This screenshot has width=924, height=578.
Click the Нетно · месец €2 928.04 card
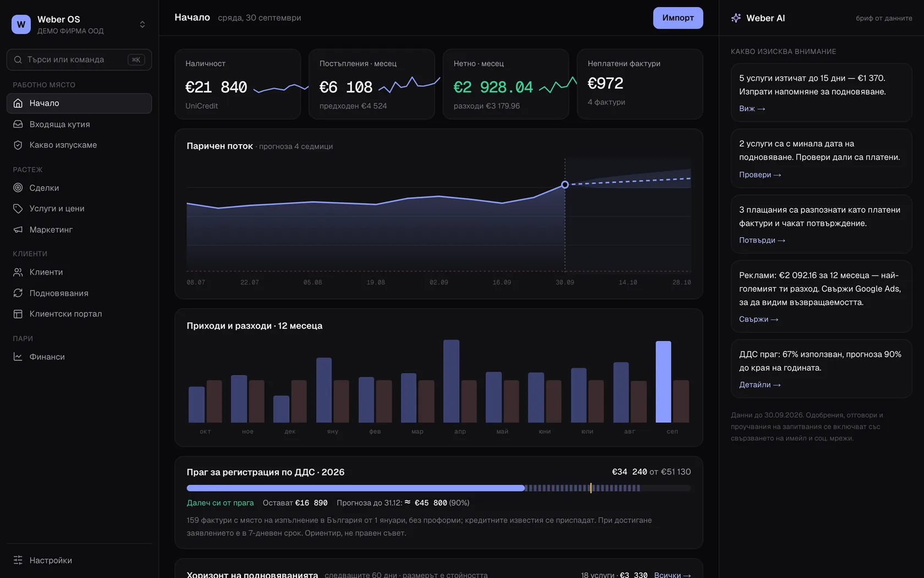tap(505, 84)
